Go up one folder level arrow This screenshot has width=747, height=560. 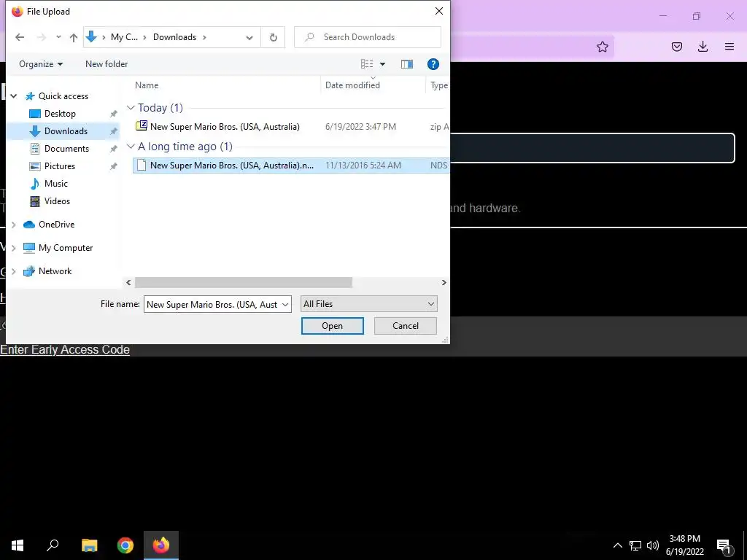point(74,37)
